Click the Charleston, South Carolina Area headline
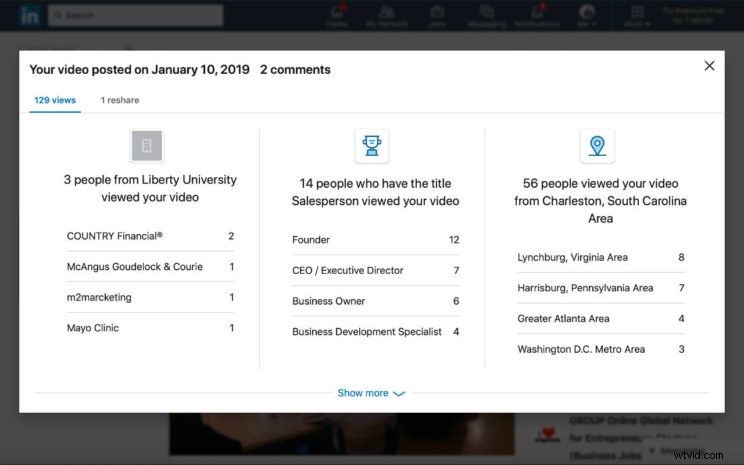 click(600, 201)
